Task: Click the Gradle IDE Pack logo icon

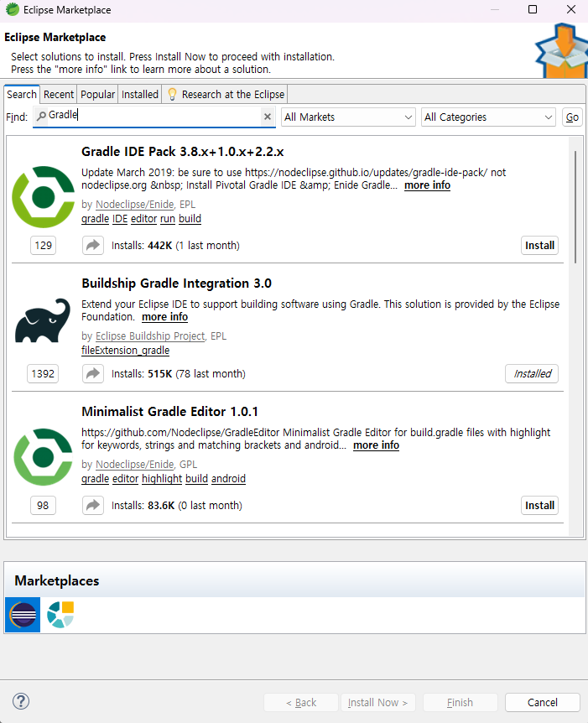Action: click(44, 197)
